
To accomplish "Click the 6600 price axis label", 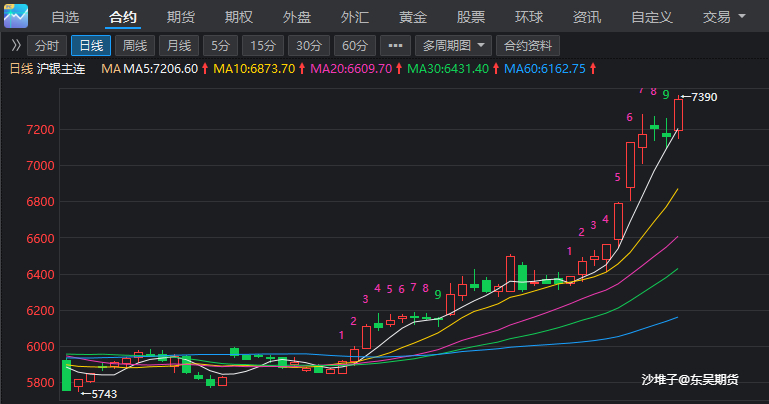I will point(40,238).
